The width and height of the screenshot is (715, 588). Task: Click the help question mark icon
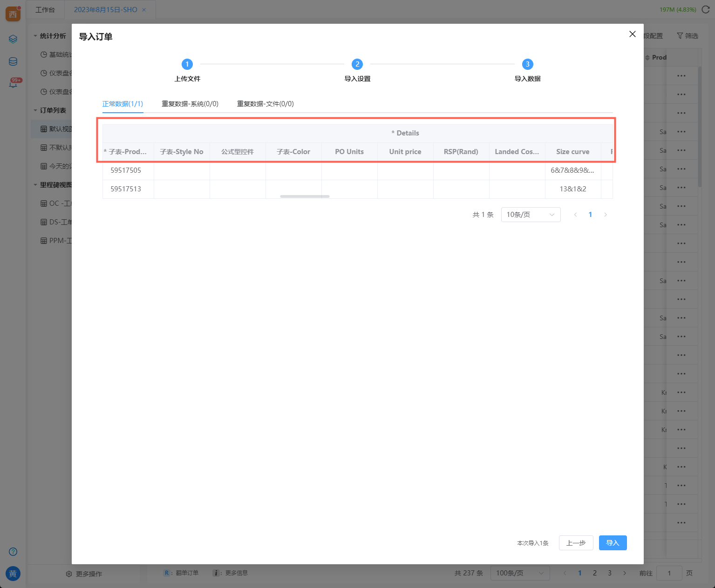(x=13, y=552)
